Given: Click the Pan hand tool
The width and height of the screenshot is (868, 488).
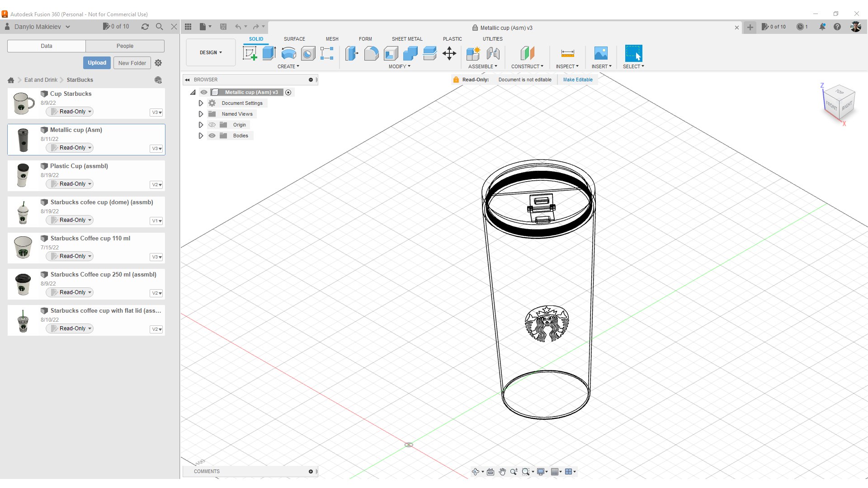Looking at the screenshot, I should tap(502, 471).
